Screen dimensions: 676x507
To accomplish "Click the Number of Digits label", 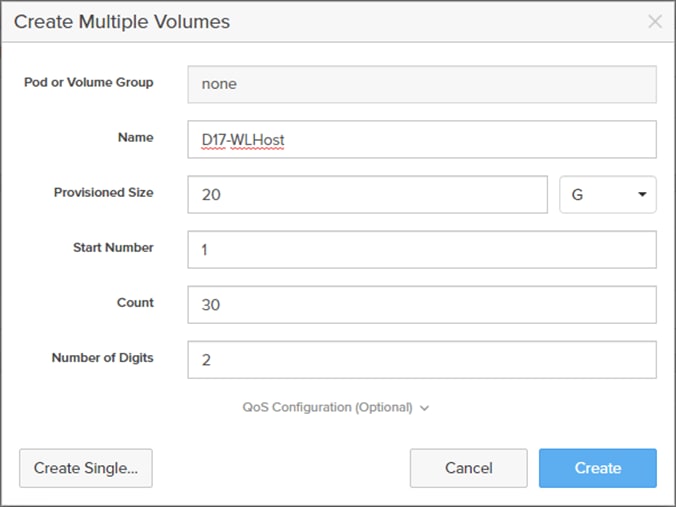I will (x=102, y=357).
